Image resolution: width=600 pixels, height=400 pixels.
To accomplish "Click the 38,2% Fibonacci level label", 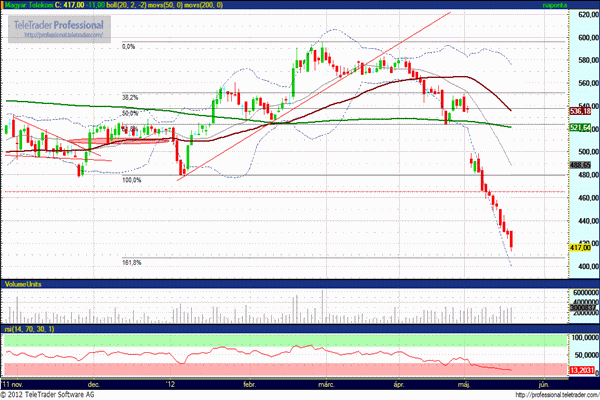I will (x=130, y=98).
